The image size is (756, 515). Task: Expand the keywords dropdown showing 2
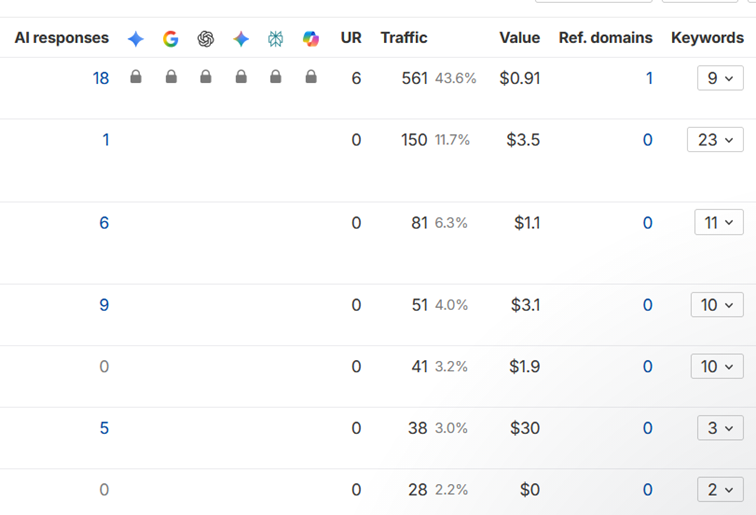coord(720,490)
